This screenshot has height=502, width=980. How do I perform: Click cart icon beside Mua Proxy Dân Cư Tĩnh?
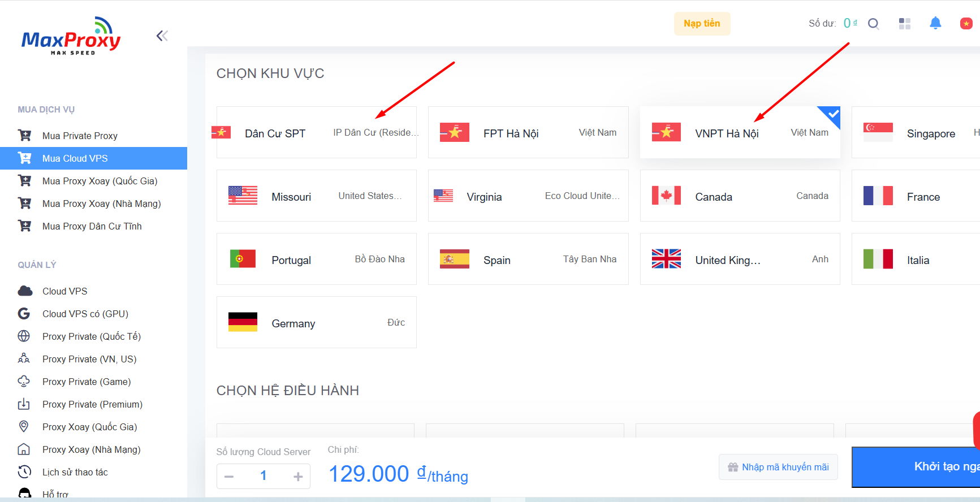click(x=24, y=226)
